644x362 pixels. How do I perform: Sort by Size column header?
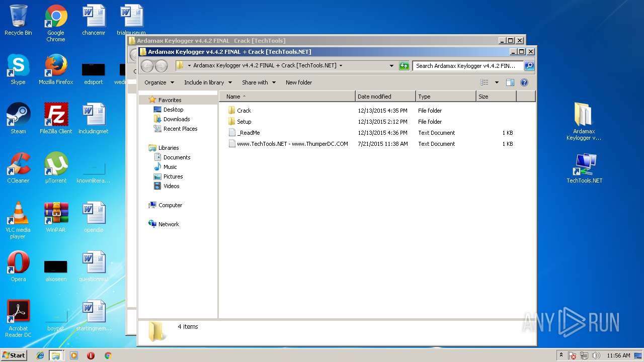[496, 97]
